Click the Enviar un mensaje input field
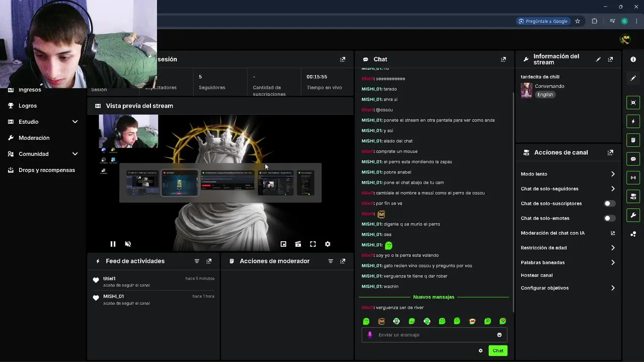This screenshot has width=644, height=362. tap(434, 335)
